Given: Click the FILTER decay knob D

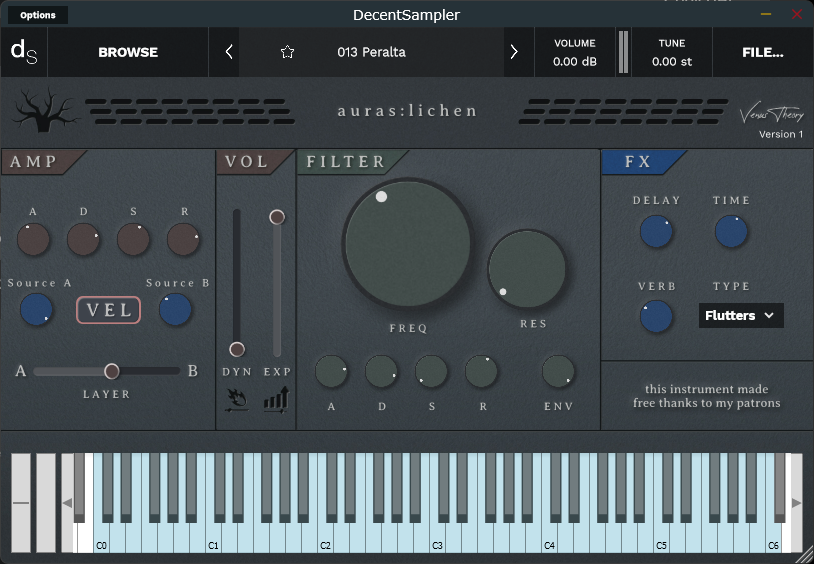Looking at the screenshot, I should (381, 371).
